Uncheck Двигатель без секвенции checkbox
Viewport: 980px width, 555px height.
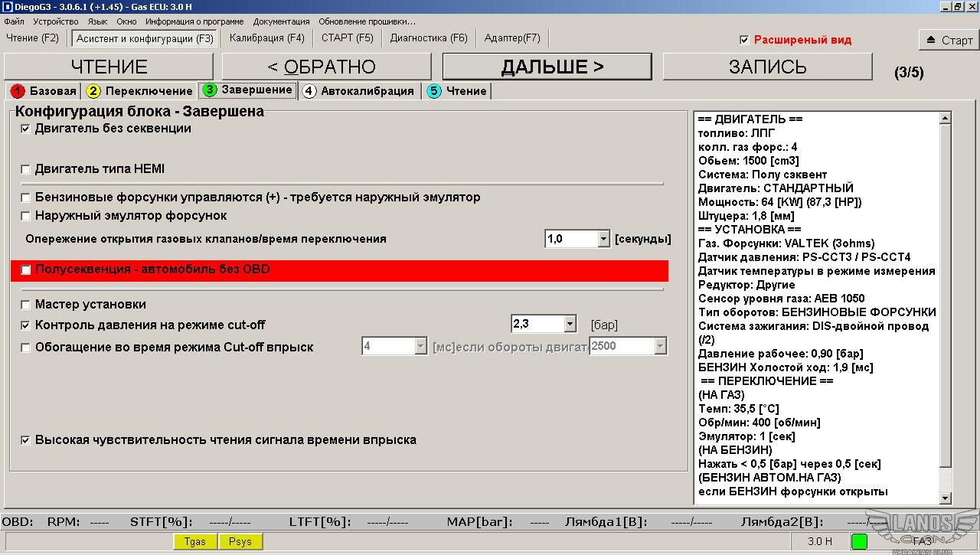25,129
